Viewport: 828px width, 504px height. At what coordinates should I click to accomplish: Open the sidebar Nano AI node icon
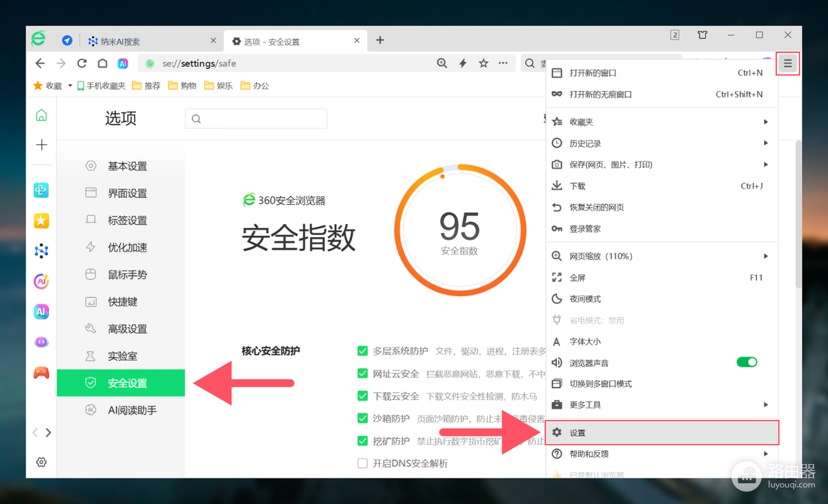coord(41,251)
